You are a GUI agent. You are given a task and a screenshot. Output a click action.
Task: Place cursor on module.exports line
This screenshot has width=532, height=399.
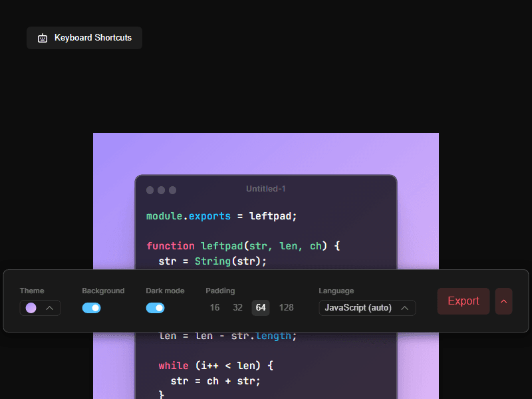[221, 216]
